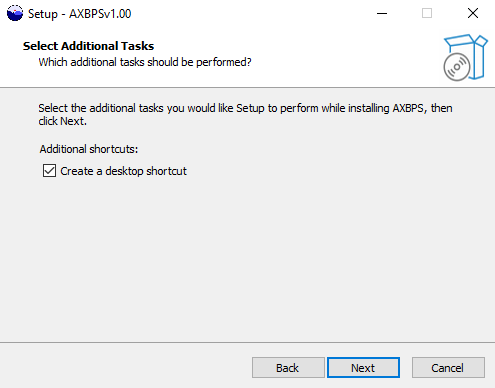Uncheck the desktop shortcut checkbox
The image size is (495, 388).
(x=49, y=171)
